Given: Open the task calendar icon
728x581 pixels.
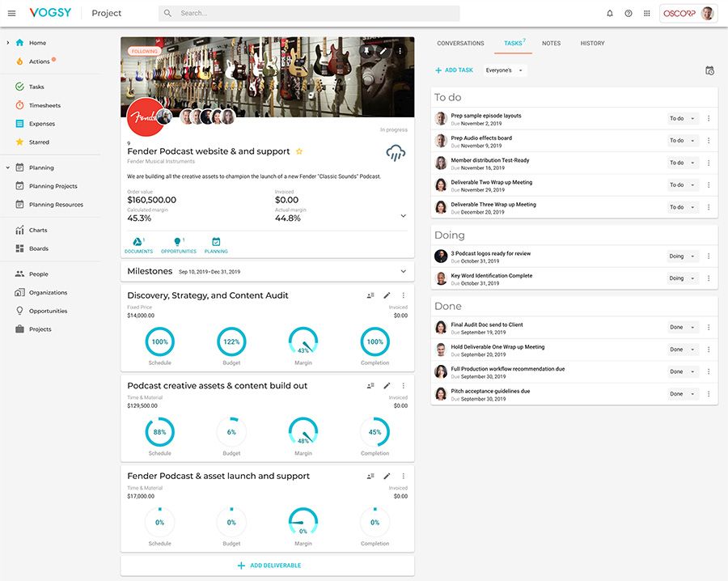Looking at the screenshot, I should tap(709, 70).
